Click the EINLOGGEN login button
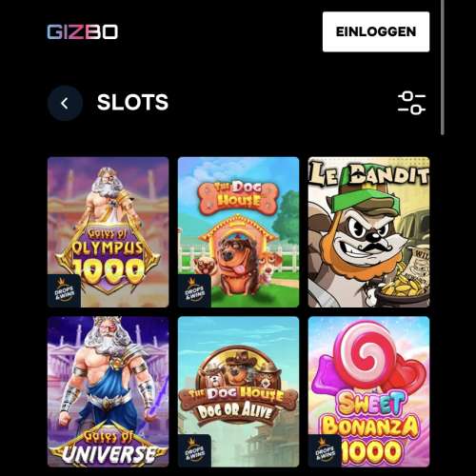This screenshot has width=476, height=476. 376,31
